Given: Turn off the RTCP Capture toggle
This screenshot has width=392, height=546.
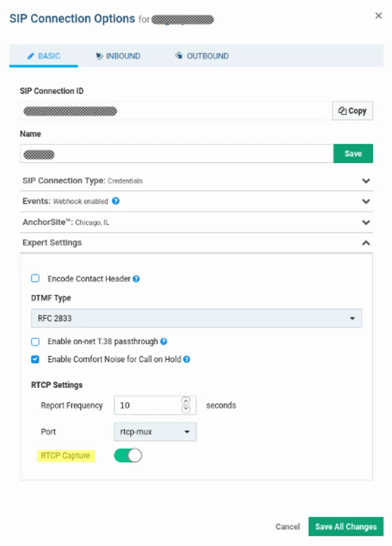Looking at the screenshot, I should pyautogui.click(x=128, y=456).
